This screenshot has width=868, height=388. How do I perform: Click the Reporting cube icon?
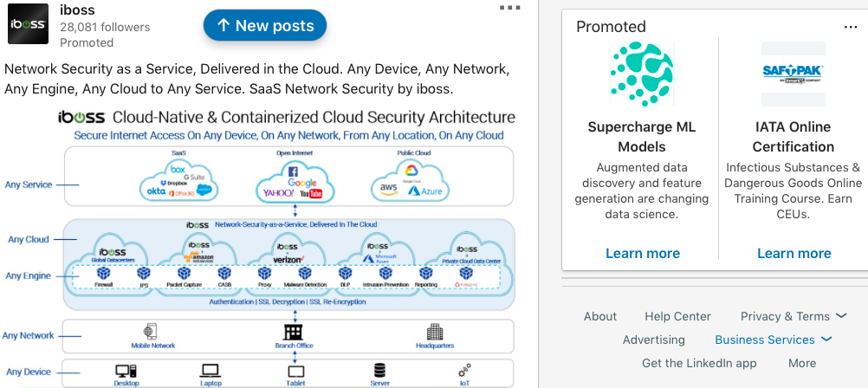pos(425,274)
